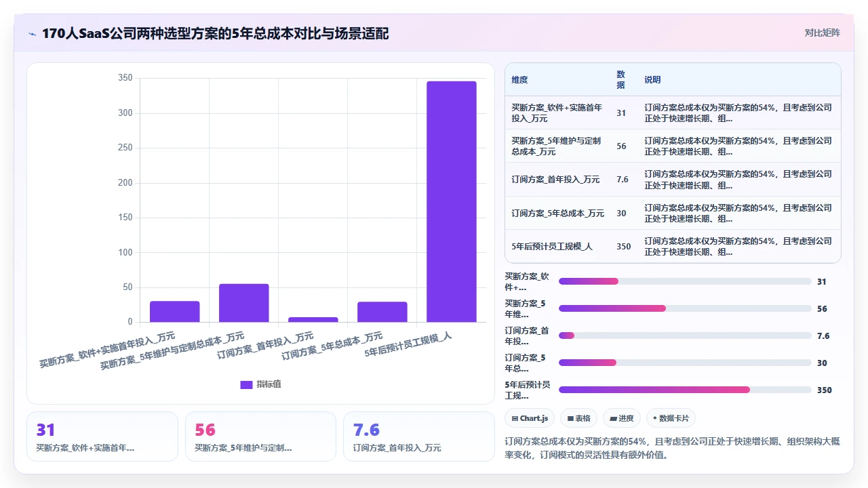Select table row 买断方案_软件+实施首年投入_万元
The image size is (868, 488).
point(673,113)
